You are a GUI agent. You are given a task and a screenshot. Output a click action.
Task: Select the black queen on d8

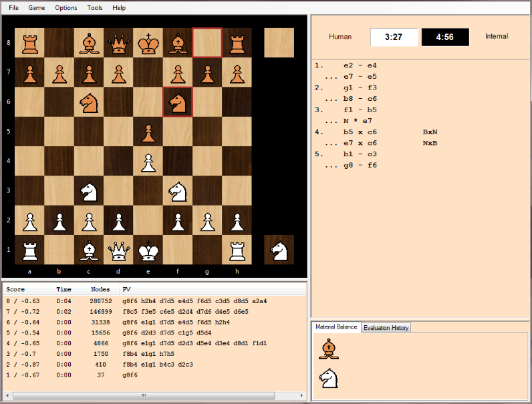tap(118, 43)
